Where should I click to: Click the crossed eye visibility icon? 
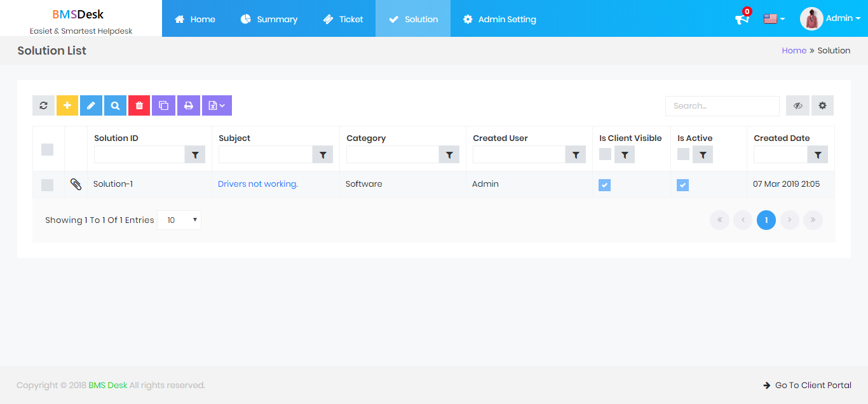click(797, 105)
